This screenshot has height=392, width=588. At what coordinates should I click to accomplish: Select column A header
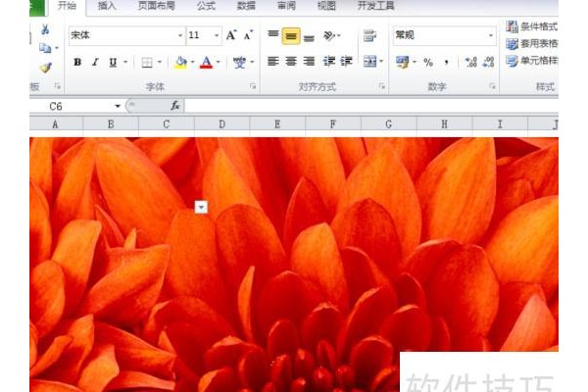(x=56, y=124)
